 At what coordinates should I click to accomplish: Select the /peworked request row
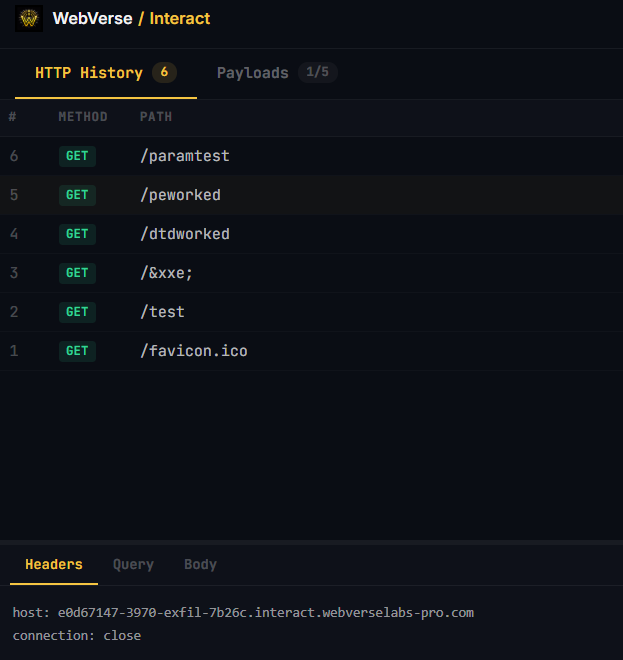coord(312,195)
